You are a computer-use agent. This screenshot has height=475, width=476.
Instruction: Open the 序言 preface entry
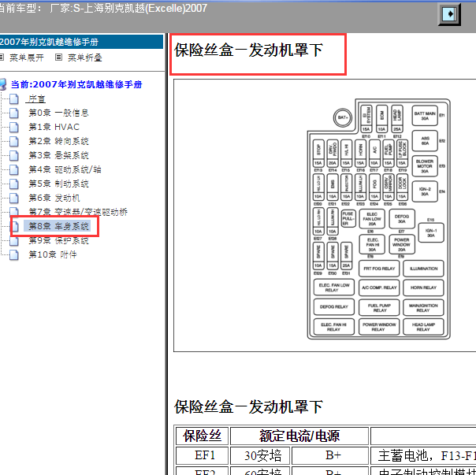(37, 99)
